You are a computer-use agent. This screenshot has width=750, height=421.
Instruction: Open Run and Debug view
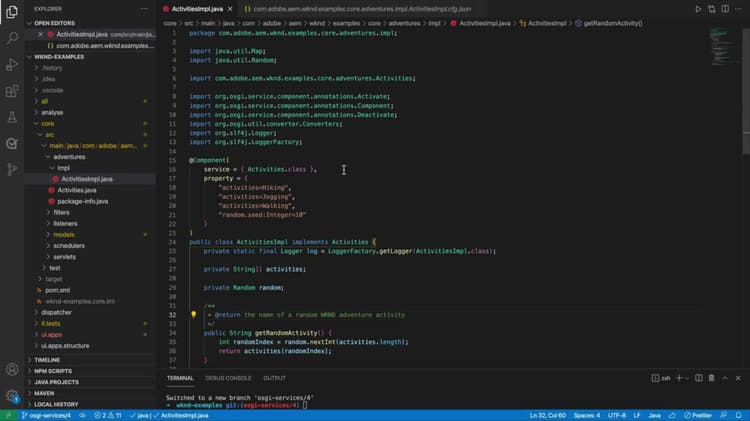(x=12, y=64)
